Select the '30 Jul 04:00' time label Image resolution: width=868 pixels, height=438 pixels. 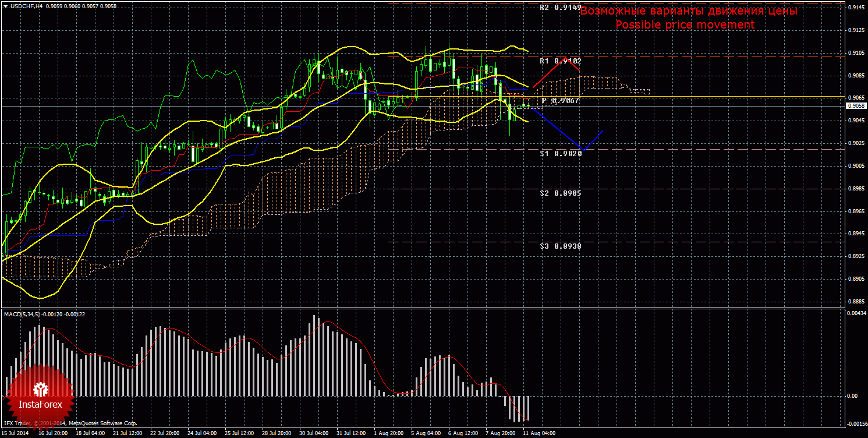pyautogui.click(x=314, y=433)
